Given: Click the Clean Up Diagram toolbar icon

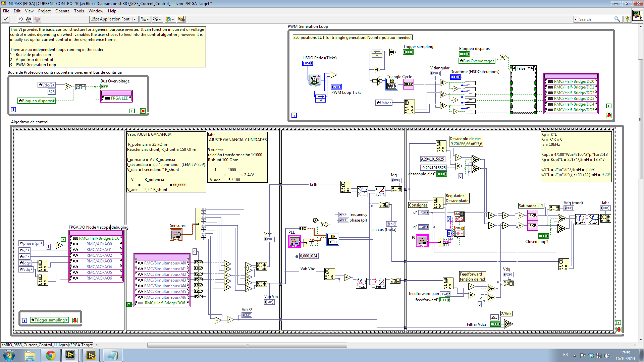Looking at the screenshot, I should pos(181,19).
